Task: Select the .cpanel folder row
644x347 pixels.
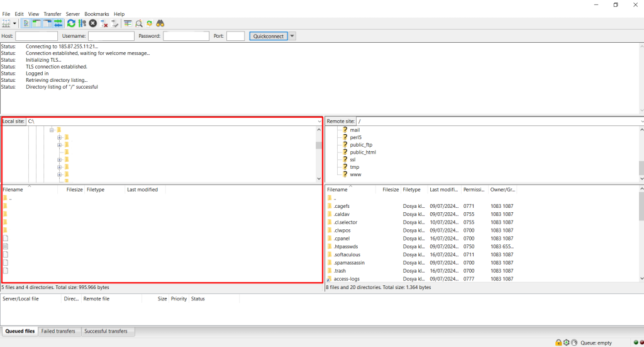Action: click(421, 239)
